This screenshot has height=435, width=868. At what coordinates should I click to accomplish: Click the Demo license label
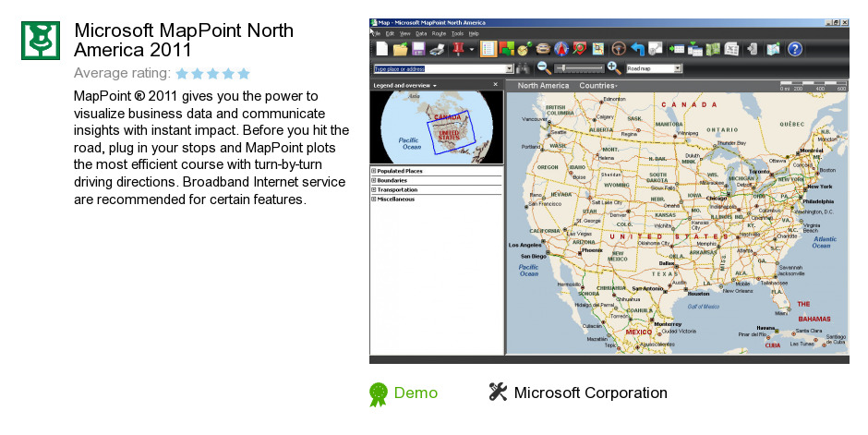(416, 393)
